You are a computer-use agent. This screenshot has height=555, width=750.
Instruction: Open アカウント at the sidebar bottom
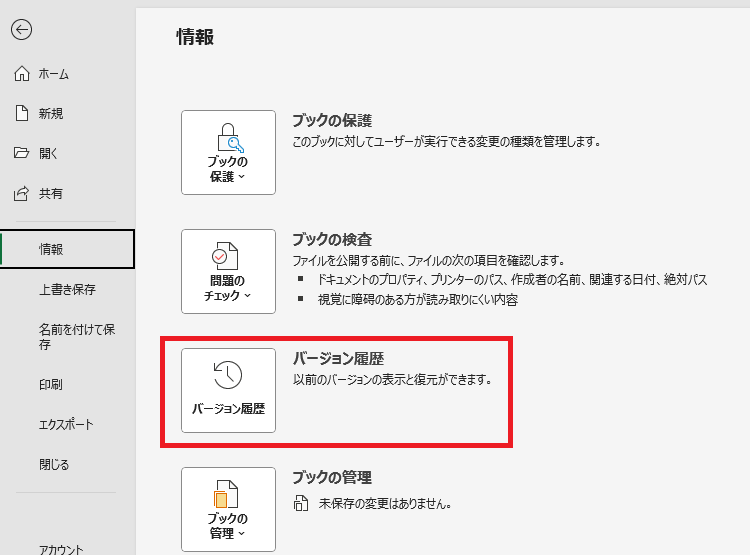coord(60,548)
